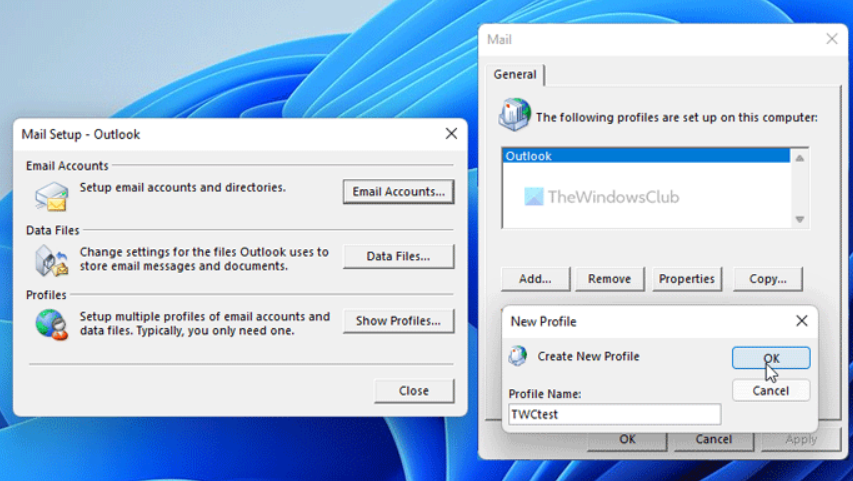Switch to the General tab
Image resolution: width=853 pixels, height=481 pixels.
(x=516, y=74)
